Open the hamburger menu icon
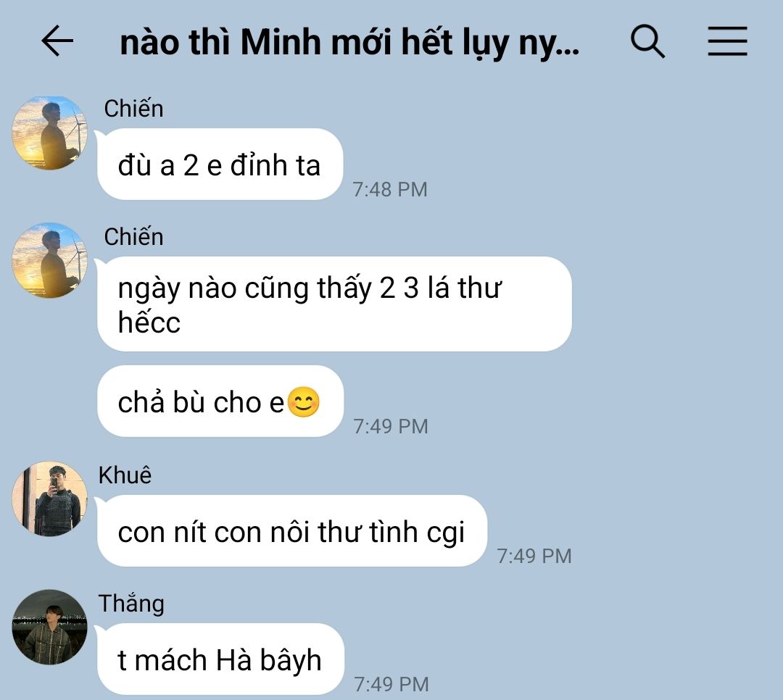Image resolution: width=783 pixels, height=700 pixels. coord(728,41)
